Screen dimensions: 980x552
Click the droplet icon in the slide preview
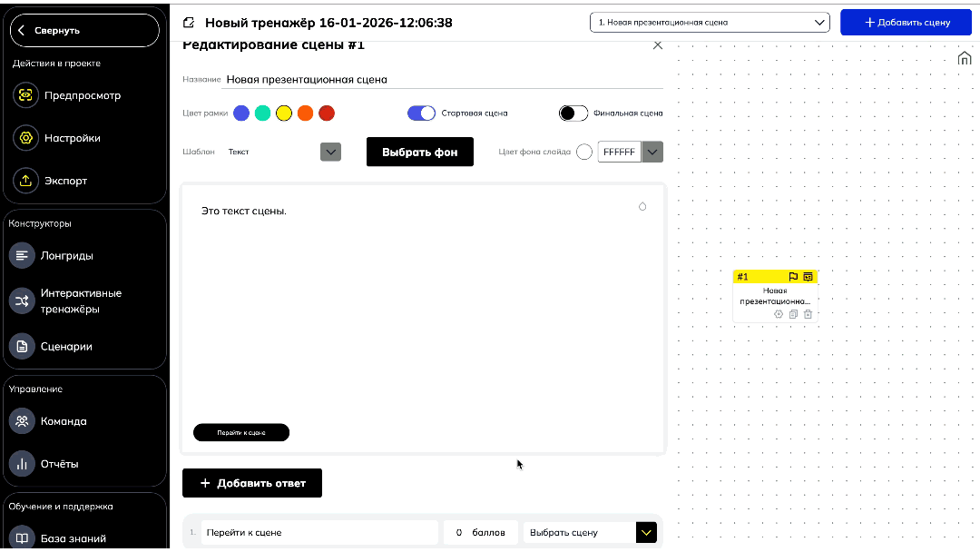pyautogui.click(x=642, y=206)
